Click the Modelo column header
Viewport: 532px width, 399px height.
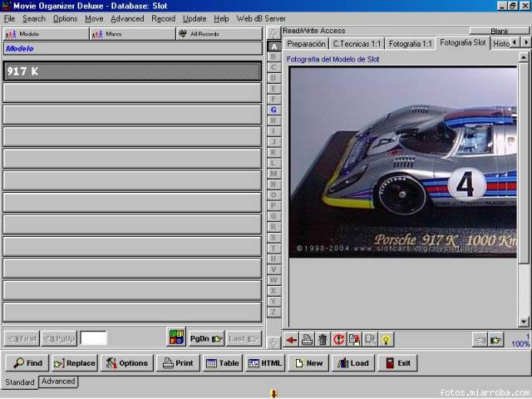(133, 48)
